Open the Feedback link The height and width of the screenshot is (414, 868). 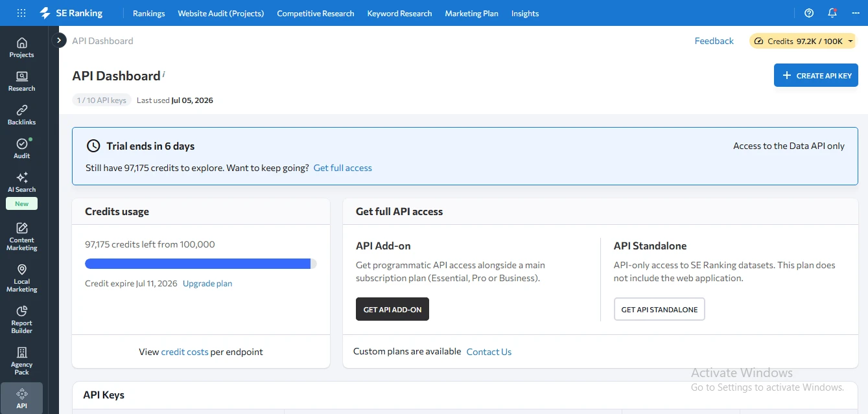tap(714, 41)
